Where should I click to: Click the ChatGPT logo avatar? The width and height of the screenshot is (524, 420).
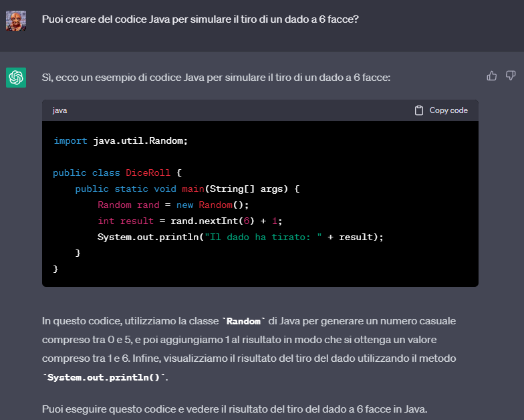pyautogui.click(x=16, y=78)
